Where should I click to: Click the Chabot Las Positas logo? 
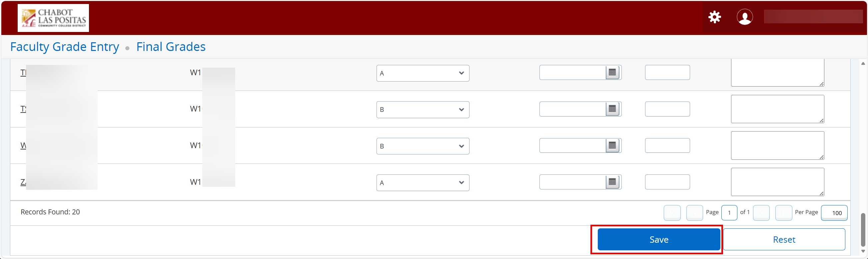[53, 18]
